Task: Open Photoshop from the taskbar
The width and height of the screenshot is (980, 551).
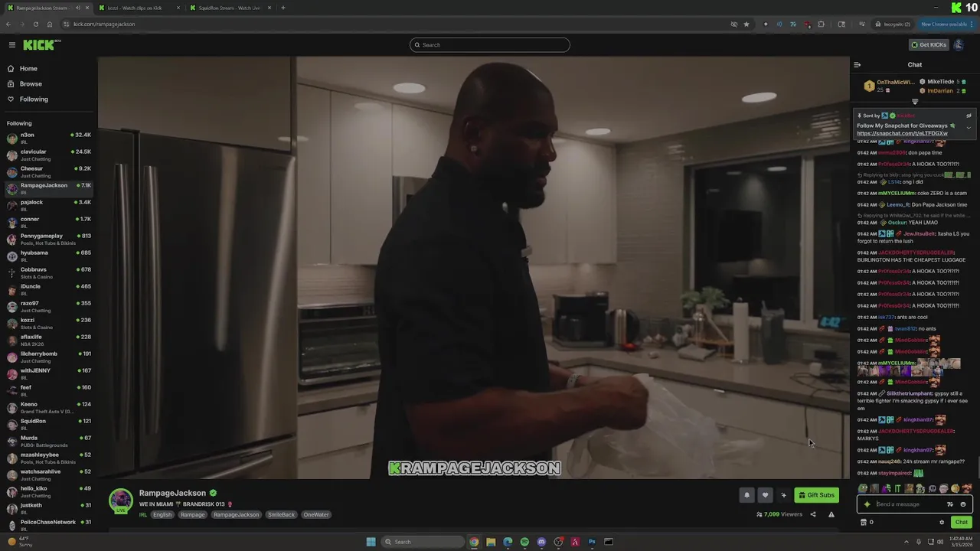Action: click(592, 542)
